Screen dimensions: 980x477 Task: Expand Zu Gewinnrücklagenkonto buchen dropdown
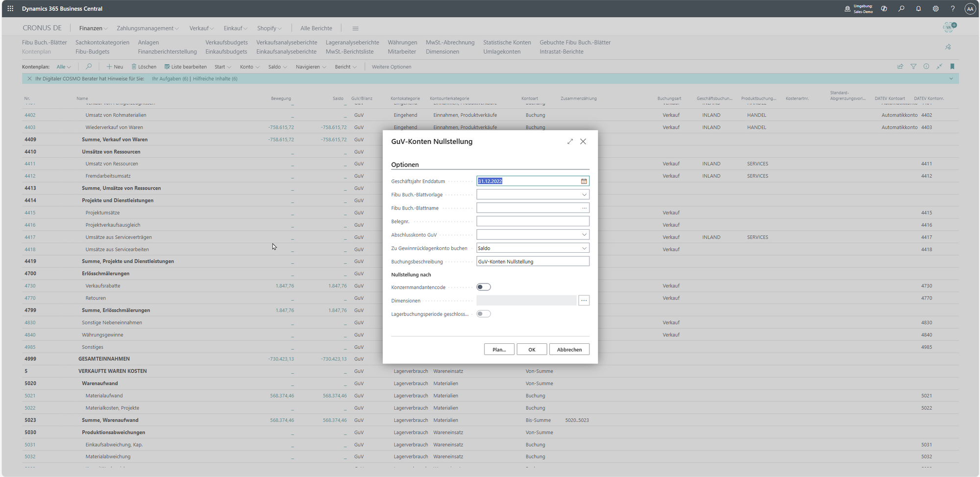coord(584,248)
